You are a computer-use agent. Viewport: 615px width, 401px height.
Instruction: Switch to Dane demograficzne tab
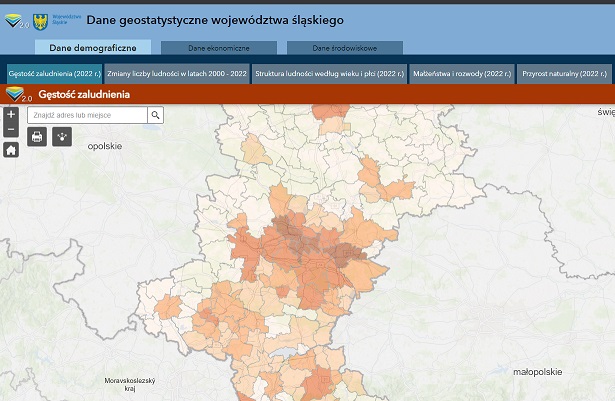click(x=92, y=47)
